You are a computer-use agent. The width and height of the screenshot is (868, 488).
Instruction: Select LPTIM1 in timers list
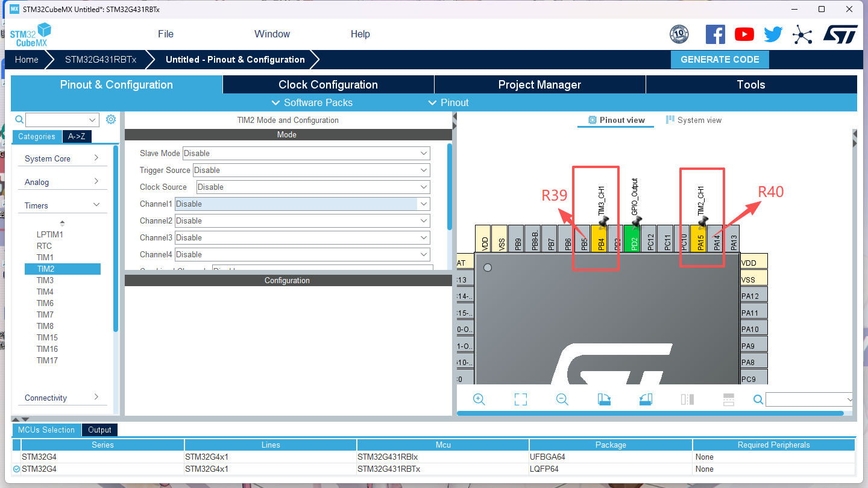[x=50, y=234]
